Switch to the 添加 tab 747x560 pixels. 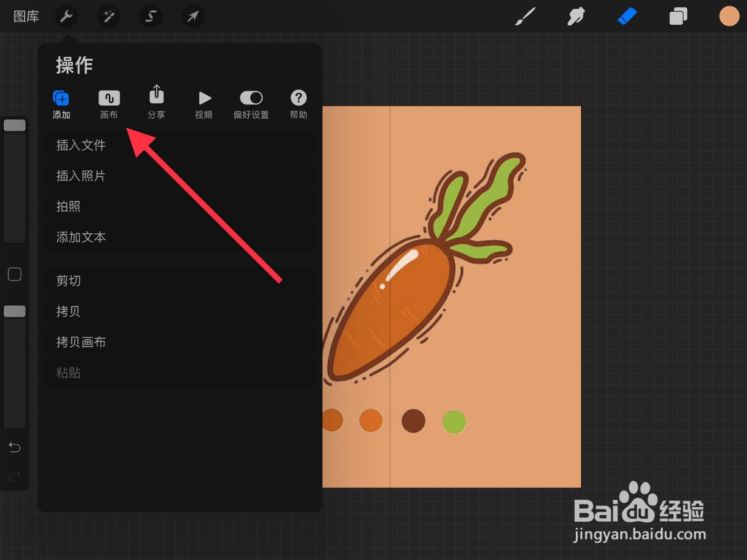click(61, 105)
